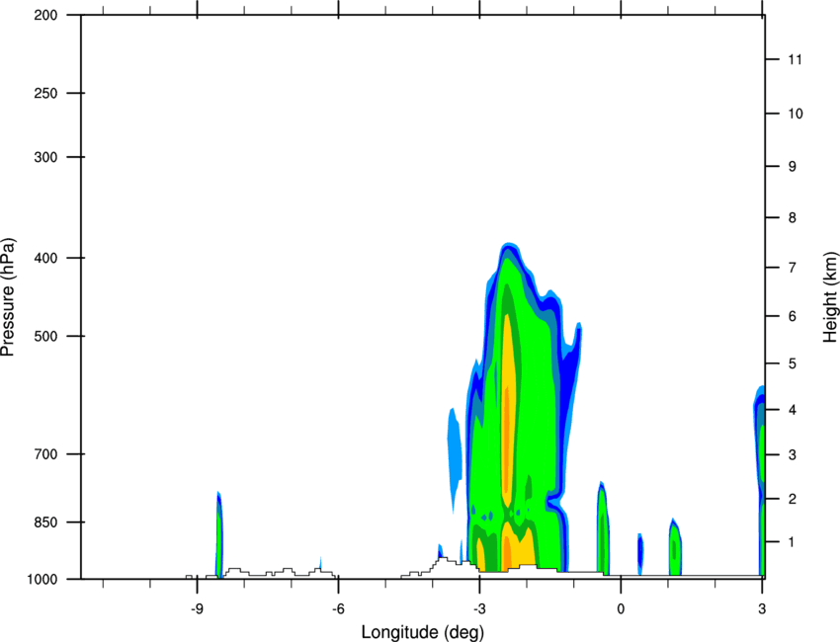Click the -9 longitude tick label
840x642 pixels.
tap(197, 608)
